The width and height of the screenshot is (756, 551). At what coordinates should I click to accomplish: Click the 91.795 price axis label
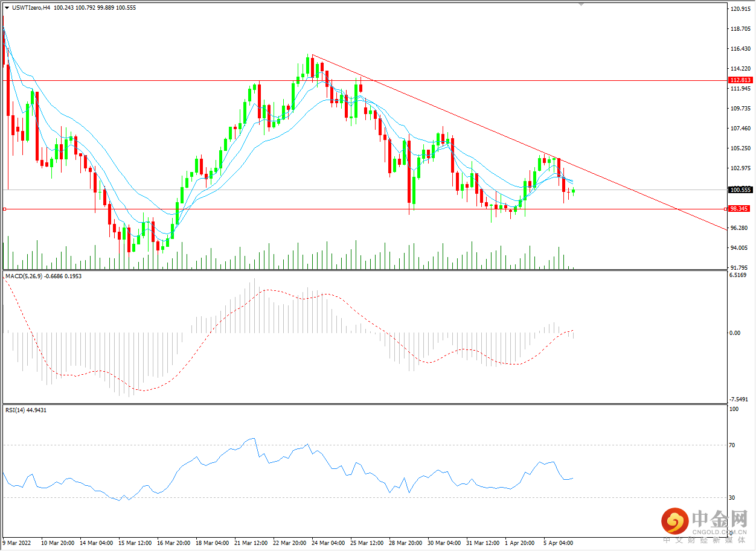pos(738,267)
